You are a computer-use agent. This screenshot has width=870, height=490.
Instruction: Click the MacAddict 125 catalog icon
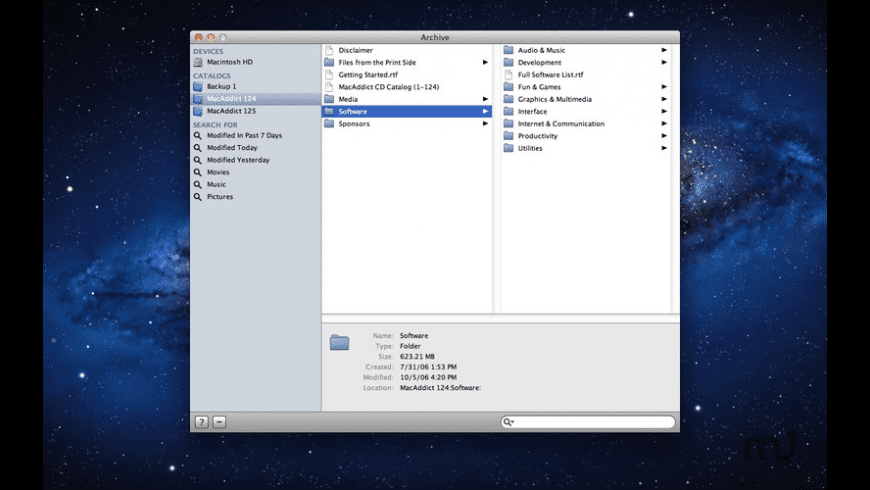pyautogui.click(x=198, y=111)
